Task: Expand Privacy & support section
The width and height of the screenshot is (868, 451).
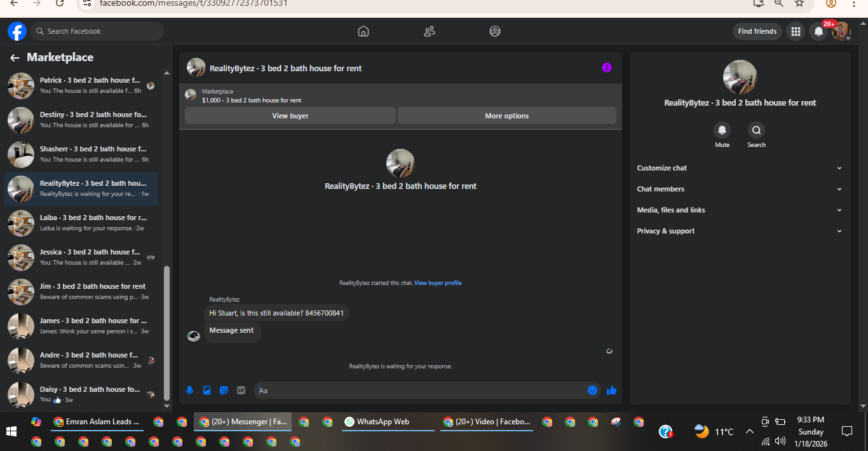Action: coord(740,231)
